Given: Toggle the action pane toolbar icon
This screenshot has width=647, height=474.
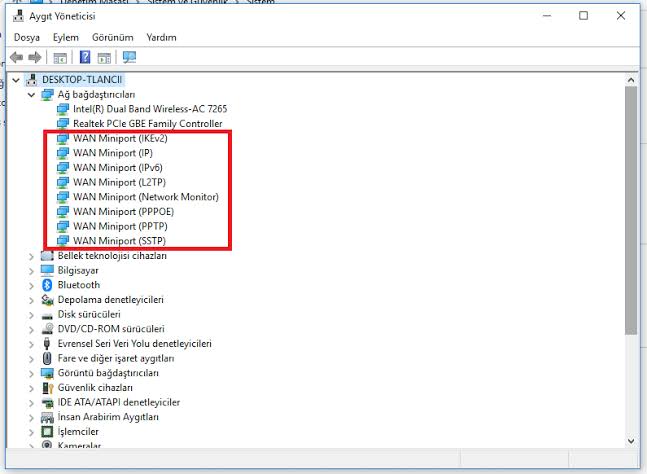Looking at the screenshot, I should pos(104,58).
